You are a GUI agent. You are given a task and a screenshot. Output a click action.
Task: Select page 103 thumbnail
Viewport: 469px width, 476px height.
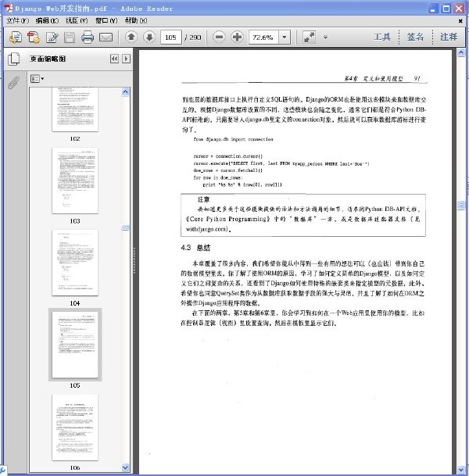[x=75, y=181]
